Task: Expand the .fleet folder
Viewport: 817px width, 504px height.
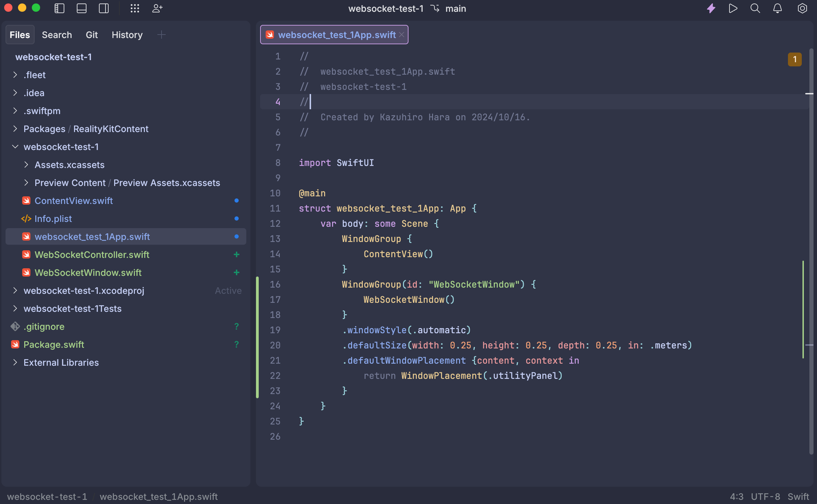Action: click(15, 75)
